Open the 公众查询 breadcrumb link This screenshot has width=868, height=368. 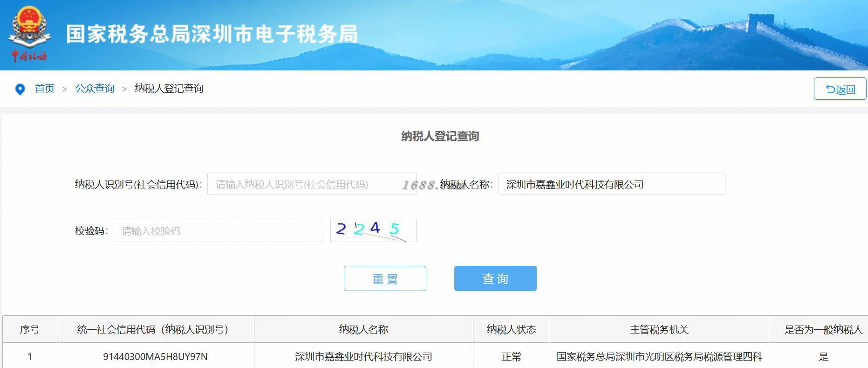coord(95,89)
